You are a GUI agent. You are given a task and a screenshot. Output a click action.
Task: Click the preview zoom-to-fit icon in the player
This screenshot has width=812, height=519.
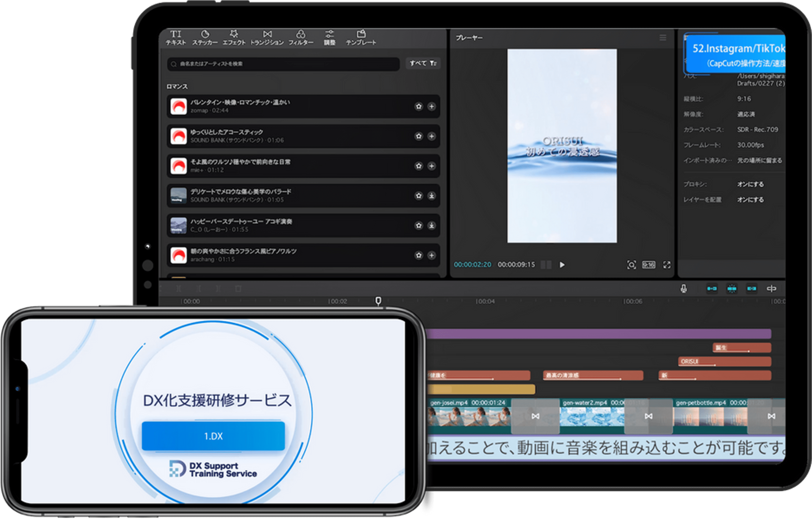click(x=631, y=265)
